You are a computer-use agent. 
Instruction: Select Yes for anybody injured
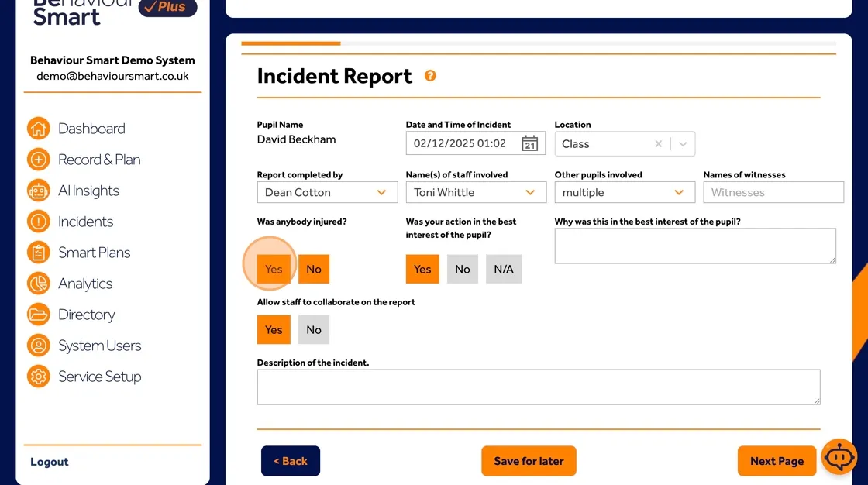273,269
